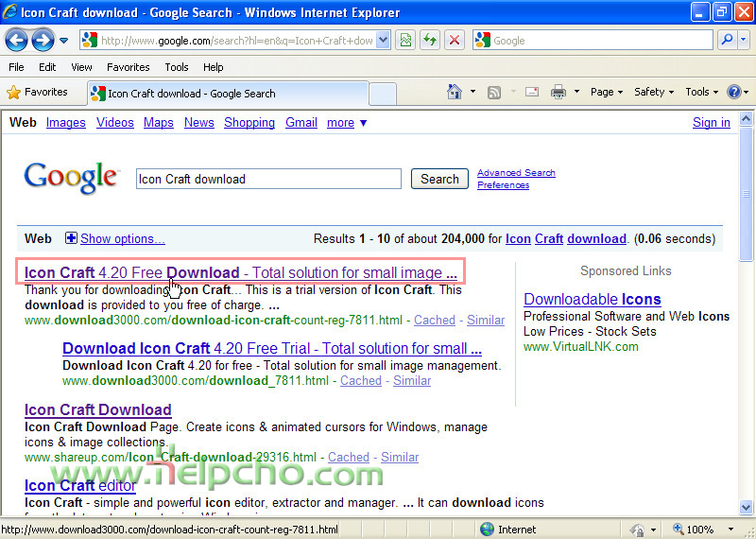The width and height of the screenshot is (756, 539).
Task: Go back with the Back arrow button
Action: point(16,41)
